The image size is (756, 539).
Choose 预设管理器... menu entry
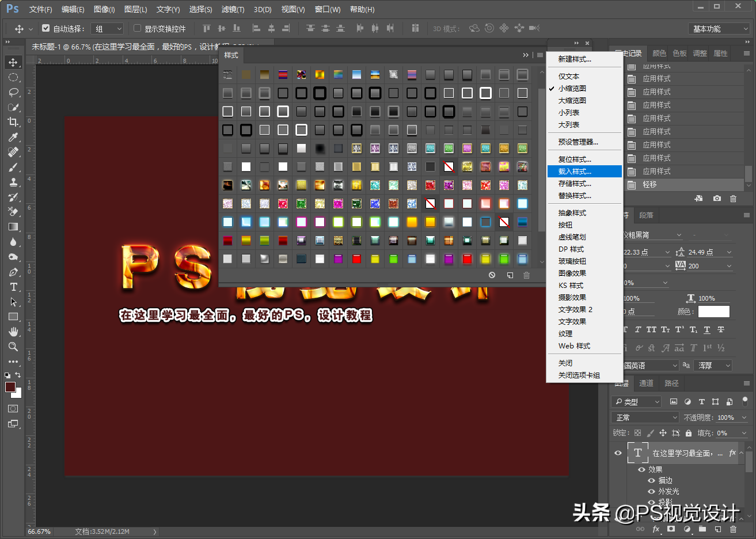584,142
